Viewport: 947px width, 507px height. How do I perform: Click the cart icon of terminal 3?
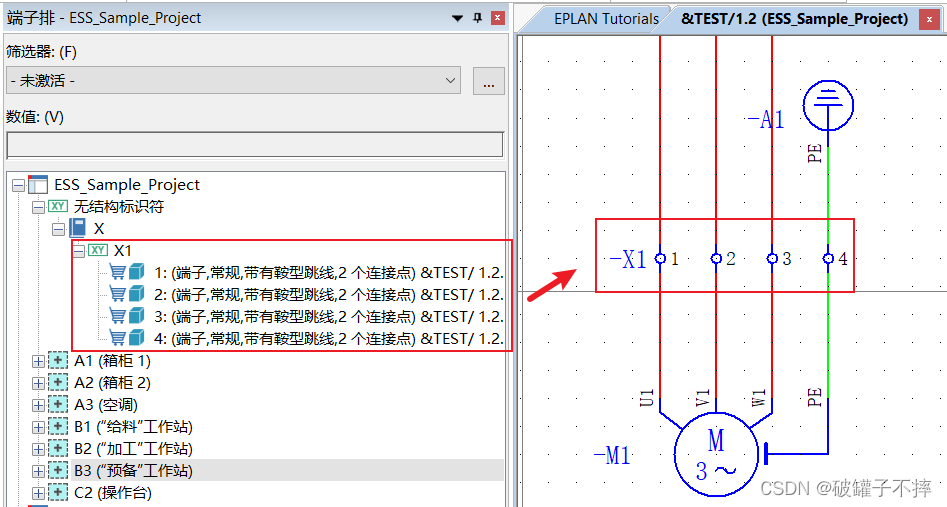118,316
